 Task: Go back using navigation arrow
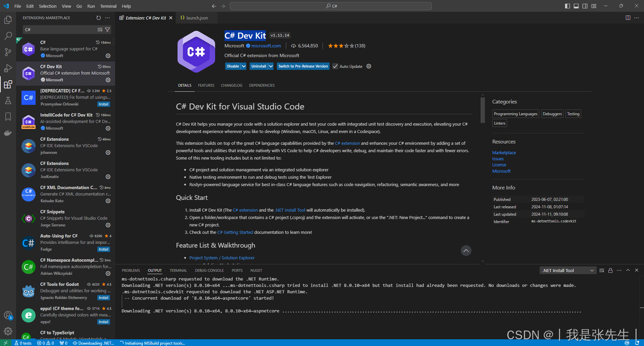click(x=214, y=6)
